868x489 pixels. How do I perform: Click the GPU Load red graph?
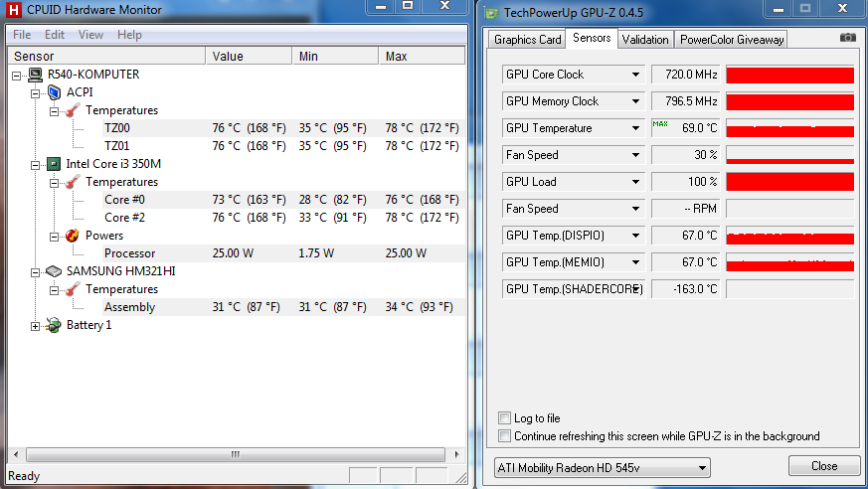(789, 182)
